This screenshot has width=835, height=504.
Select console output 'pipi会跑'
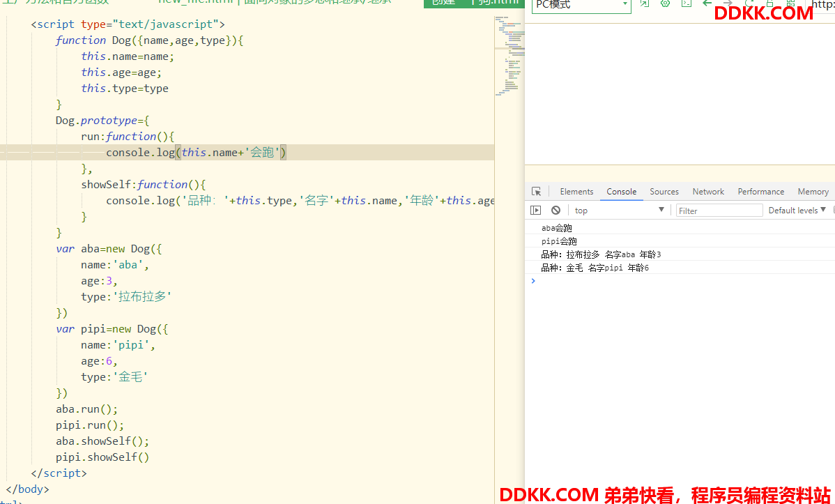[559, 241]
